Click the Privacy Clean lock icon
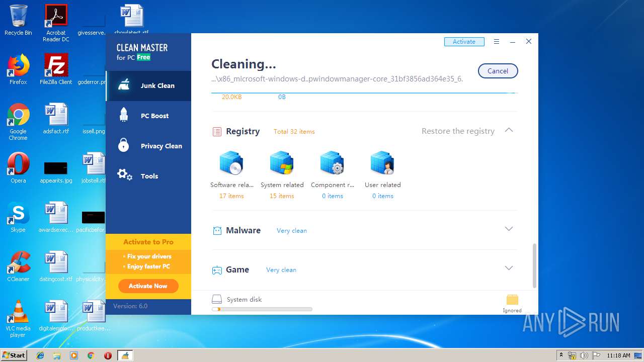 point(124,145)
